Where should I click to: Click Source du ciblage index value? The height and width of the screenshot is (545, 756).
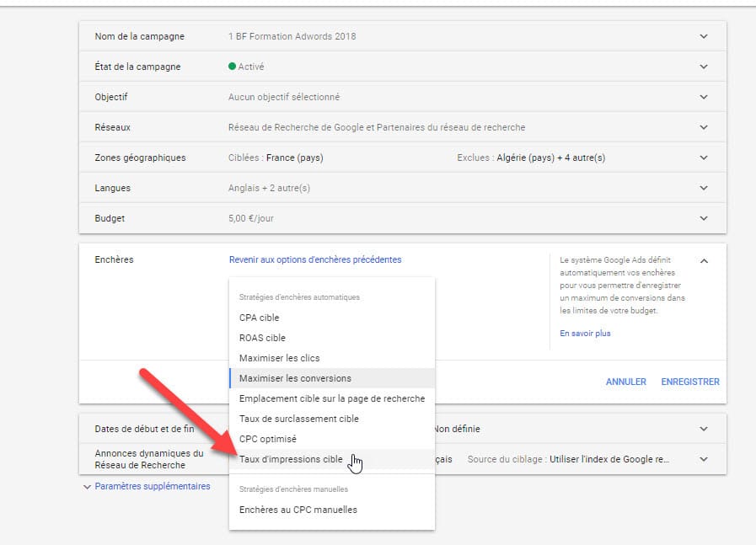[x=568, y=459]
